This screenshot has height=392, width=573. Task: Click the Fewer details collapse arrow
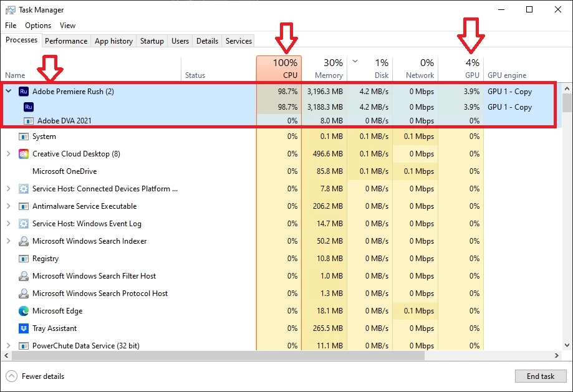(x=12, y=376)
